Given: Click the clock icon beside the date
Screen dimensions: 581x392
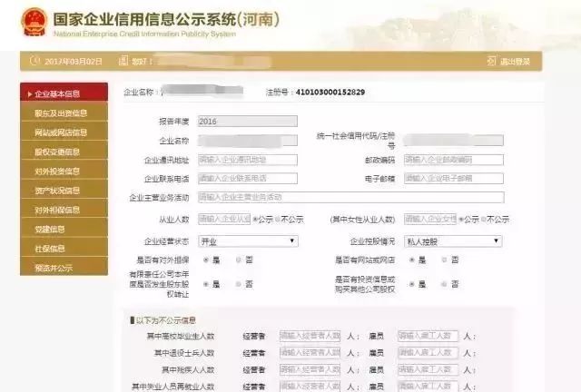Looking at the screenshot, I should click(x=34, y=62).
